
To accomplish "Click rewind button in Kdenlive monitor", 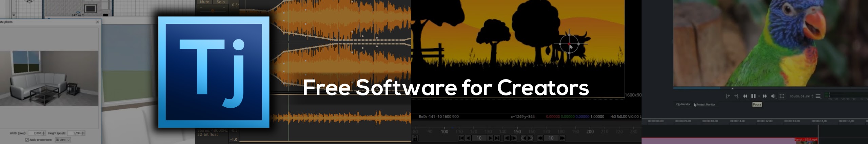I will [x=745, y=96].
